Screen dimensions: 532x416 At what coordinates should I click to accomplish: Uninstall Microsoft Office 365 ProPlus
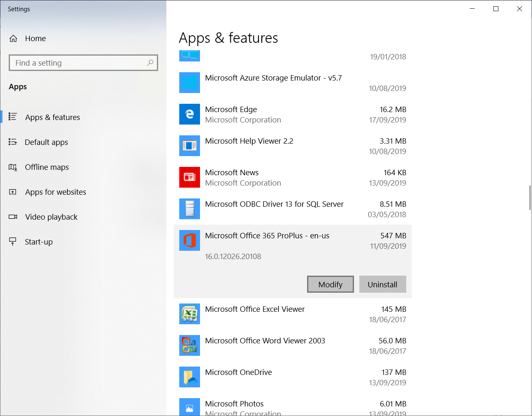coord(383,284)
